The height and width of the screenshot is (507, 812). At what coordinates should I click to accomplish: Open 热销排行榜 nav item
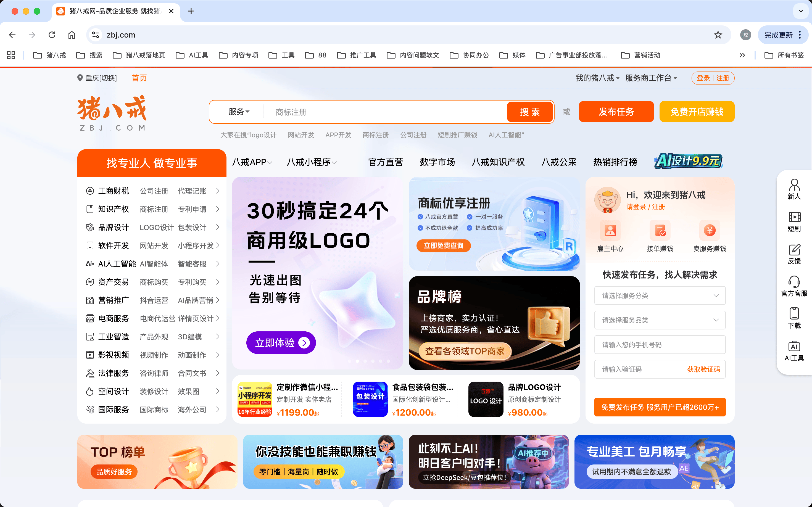pyautogui.click(x=615, y=162)
